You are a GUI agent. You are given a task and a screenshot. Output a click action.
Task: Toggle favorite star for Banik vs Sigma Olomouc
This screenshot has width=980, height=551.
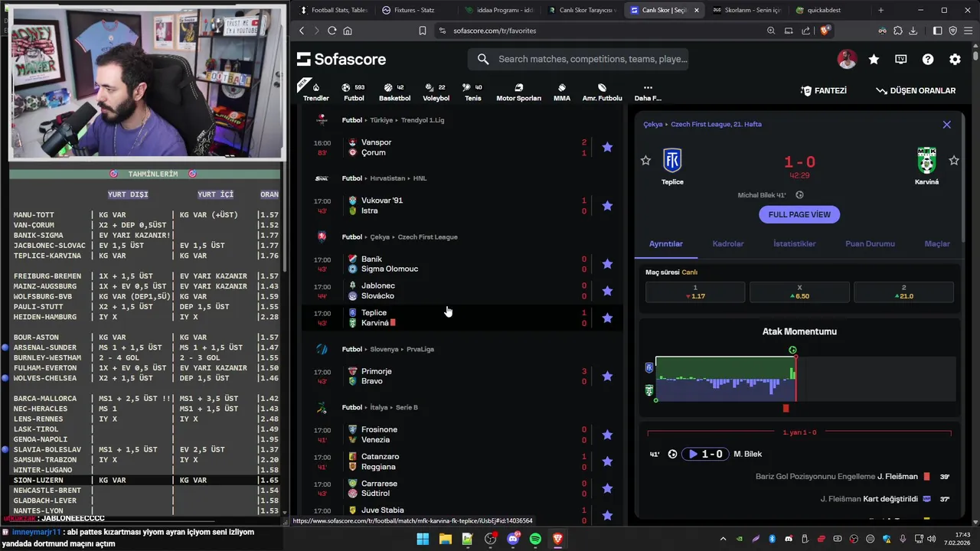click(607, 264)
